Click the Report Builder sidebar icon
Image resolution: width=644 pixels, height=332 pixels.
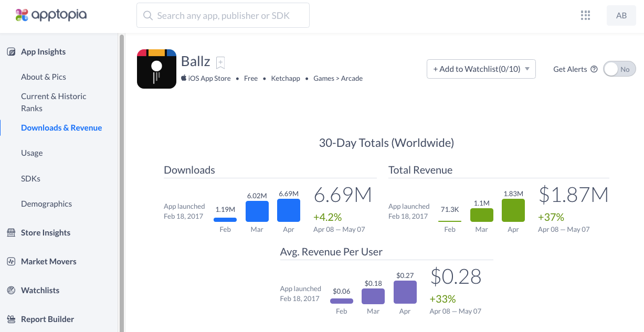(10, 319)
